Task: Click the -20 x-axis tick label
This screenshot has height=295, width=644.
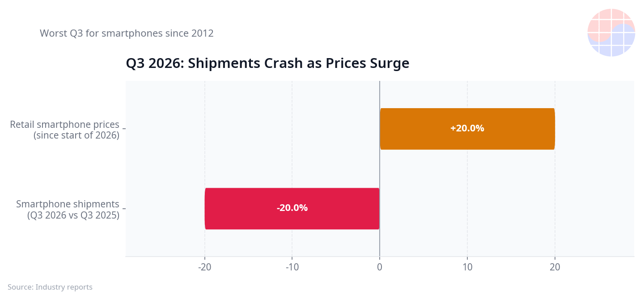Action: coord(204,267)
